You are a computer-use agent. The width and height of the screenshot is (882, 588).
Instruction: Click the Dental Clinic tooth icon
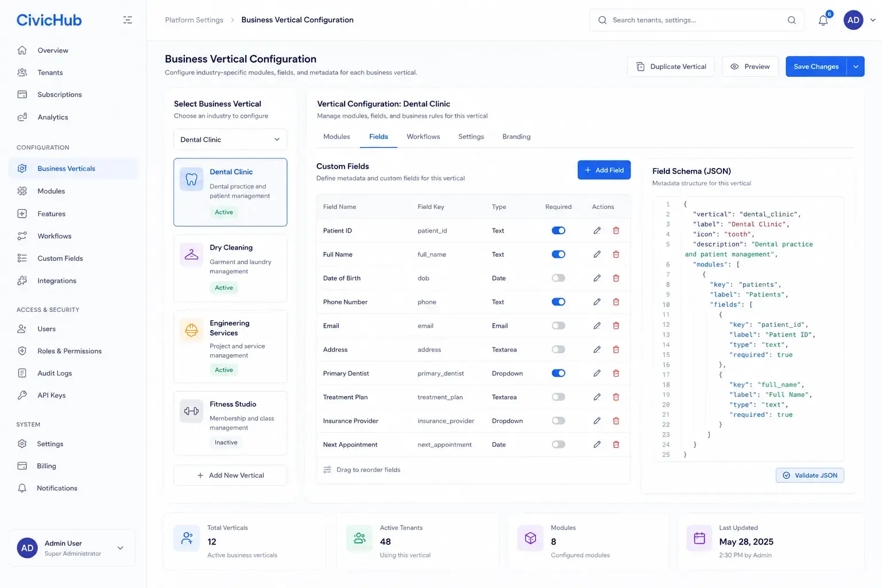click(191, 179)
